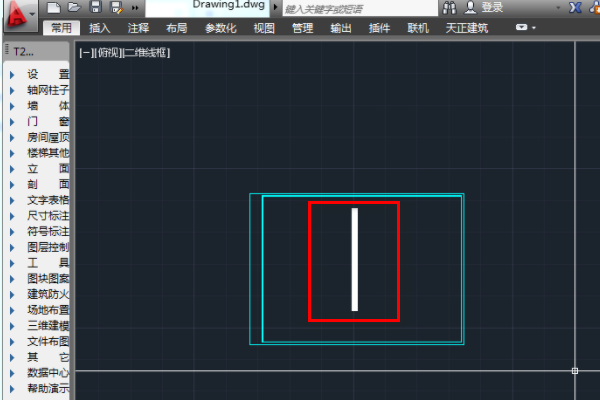Select the 联机 ribbon tab

[x=418, y=28]
